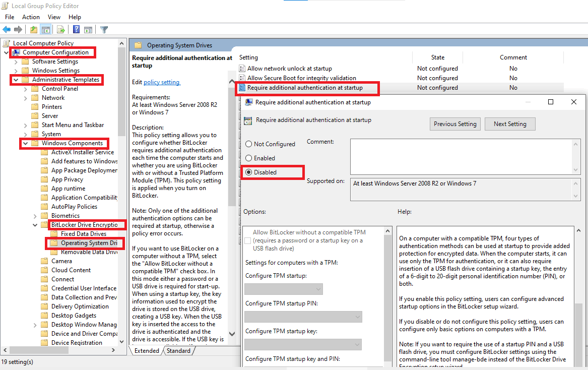This screenshot has width=588, height=370.
Task: Click the console tree vertical scrollbar thumb
Action: point(121,92)
